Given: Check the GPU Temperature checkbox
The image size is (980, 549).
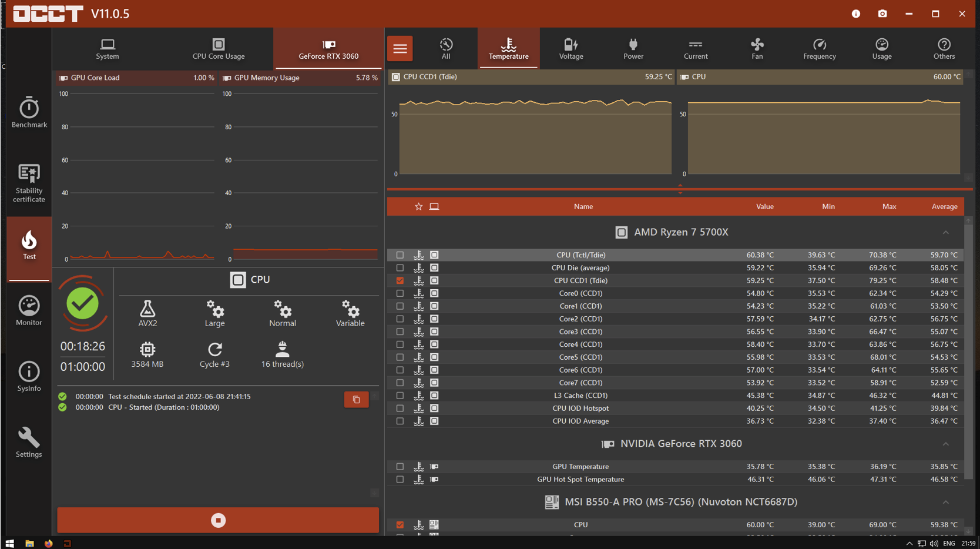Looking at the screenshot, I should coord(400,467).
